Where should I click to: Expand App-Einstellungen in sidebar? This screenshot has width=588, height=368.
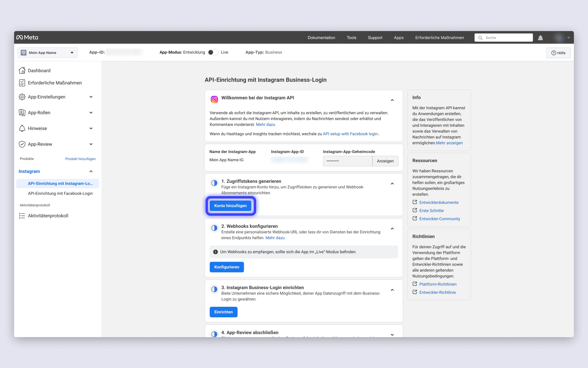pos(91,97)
